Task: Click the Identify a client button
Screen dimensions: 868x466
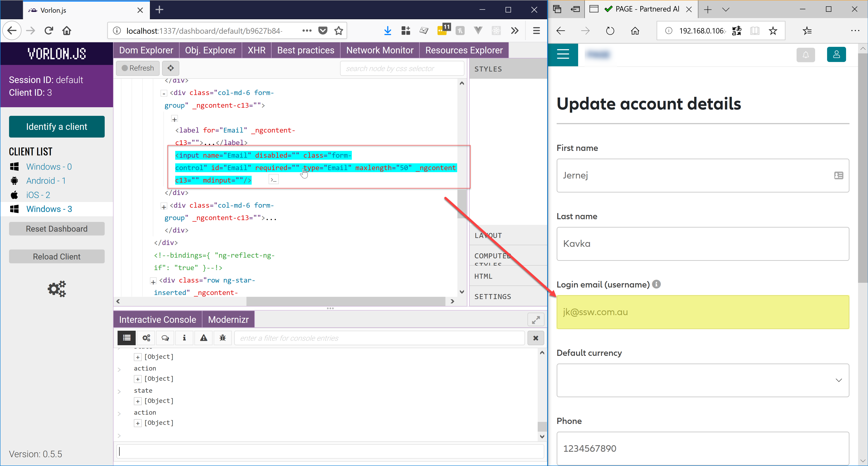Action: click(x=57, y=126)
